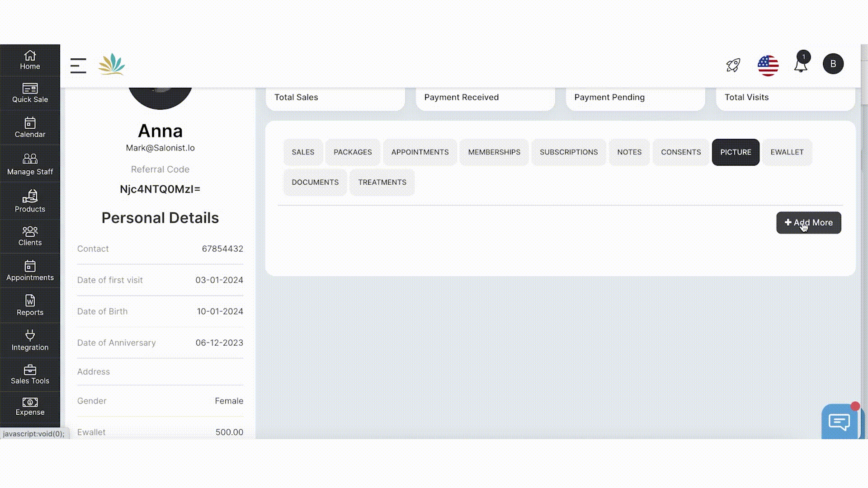Click the Integration plug icon
This screenshot has height=488, width=868.
(30, 340)
